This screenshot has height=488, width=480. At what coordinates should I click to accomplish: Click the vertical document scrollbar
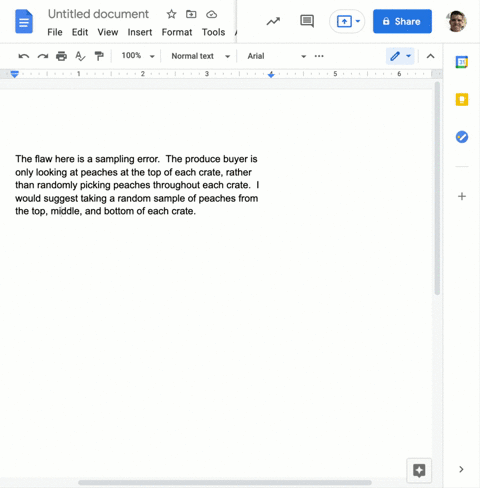437,188
